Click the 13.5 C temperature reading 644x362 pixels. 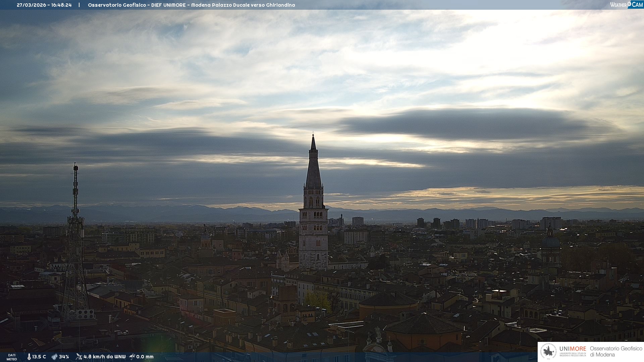tap(39, 357)
